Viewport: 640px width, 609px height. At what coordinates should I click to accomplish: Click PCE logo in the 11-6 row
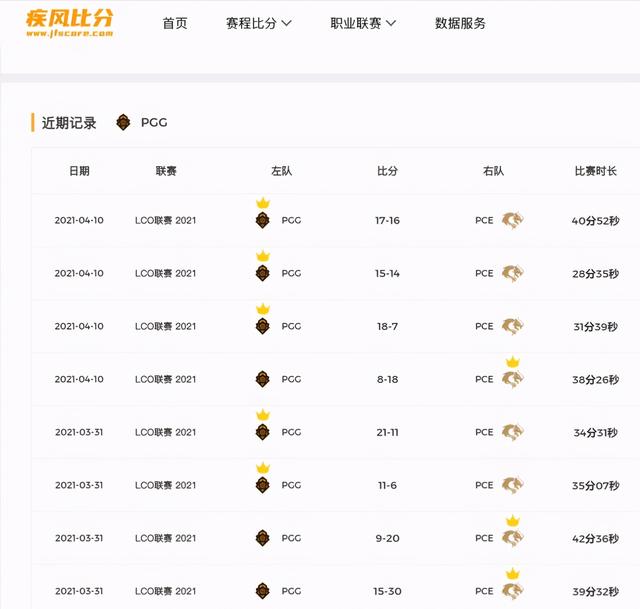click(x=512, y=485)
